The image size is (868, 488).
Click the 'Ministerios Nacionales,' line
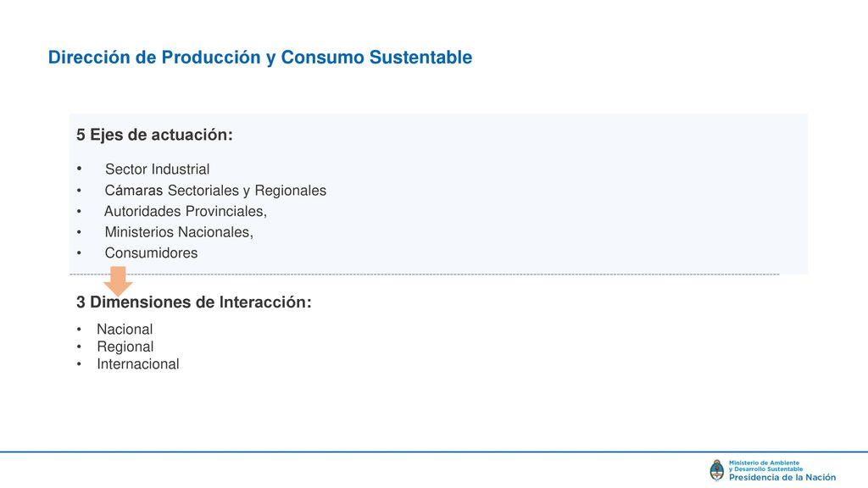click(x=179, y=232)
